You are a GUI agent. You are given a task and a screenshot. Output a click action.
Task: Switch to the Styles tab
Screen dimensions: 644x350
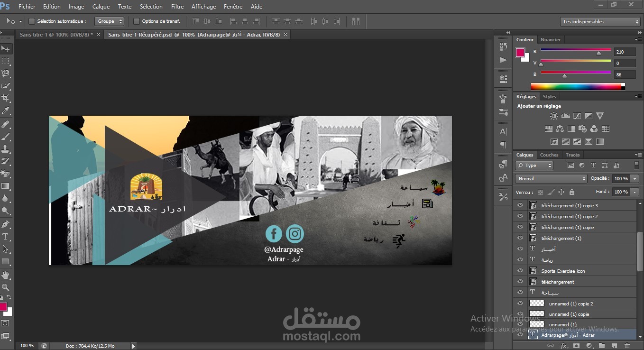click(x=550, y=97)
